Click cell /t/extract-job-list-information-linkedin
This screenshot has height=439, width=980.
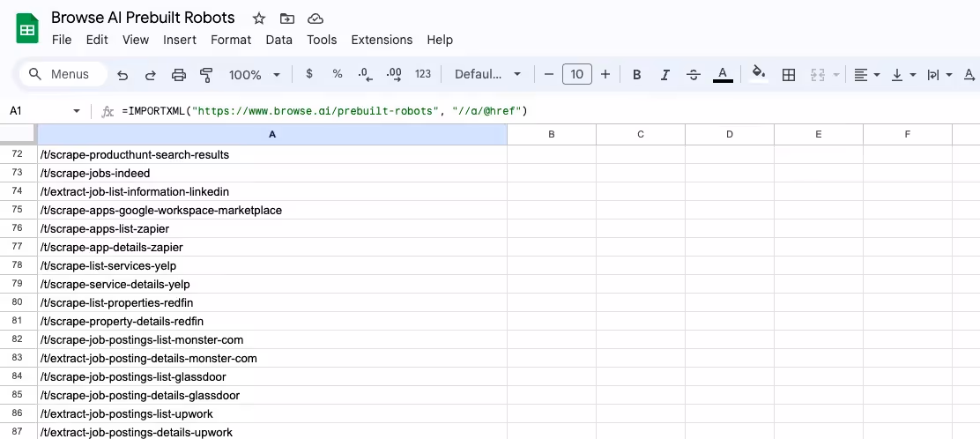[271, 191]
